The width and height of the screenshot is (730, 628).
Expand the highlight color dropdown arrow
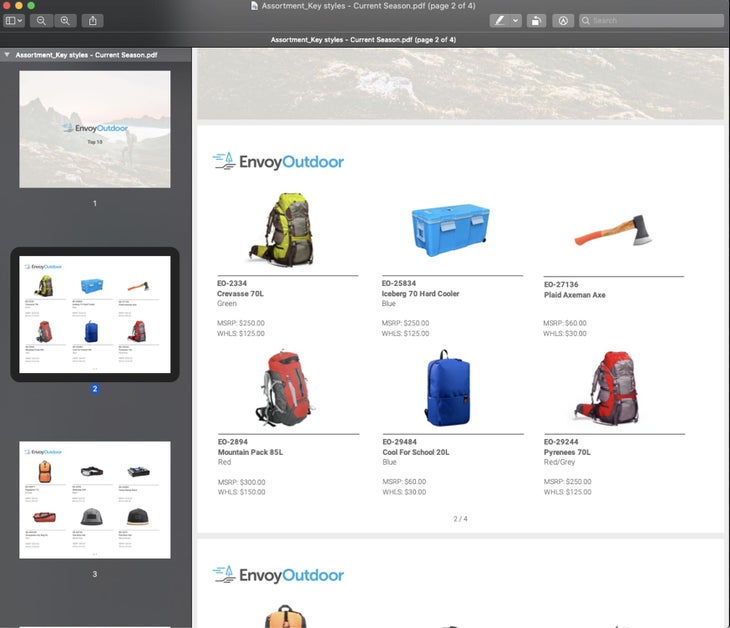[x=515, y=20]
